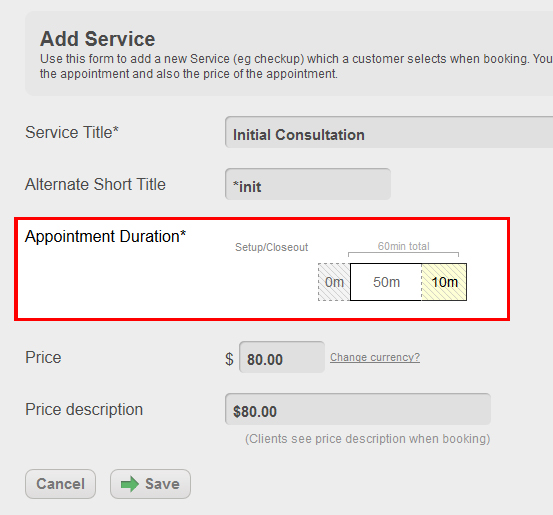Select the 50m appointment duration segment
The image size is (553, 515).
386,282
